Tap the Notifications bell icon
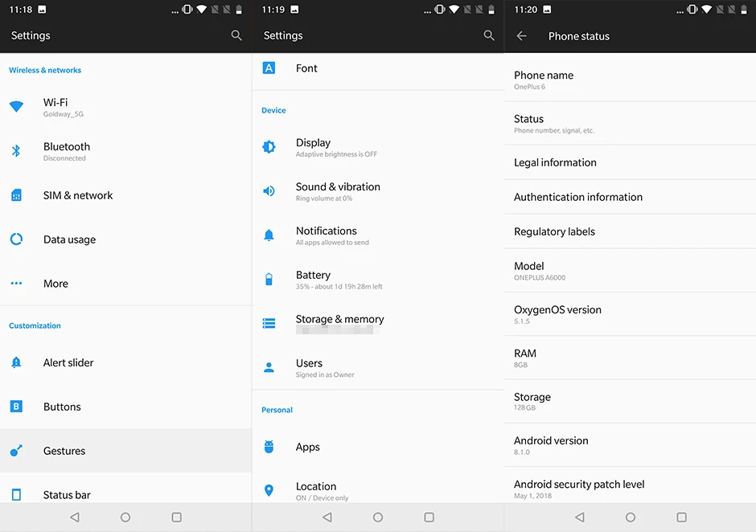Viewport: 756px width, 532px height. (x=269, y=235)
